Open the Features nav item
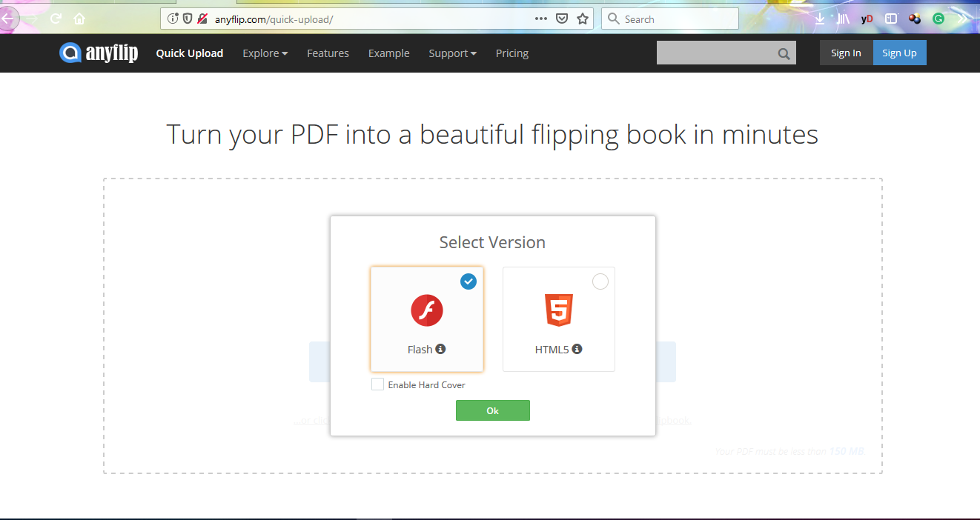Screen dimensions: 980x520 pos(328,53)
